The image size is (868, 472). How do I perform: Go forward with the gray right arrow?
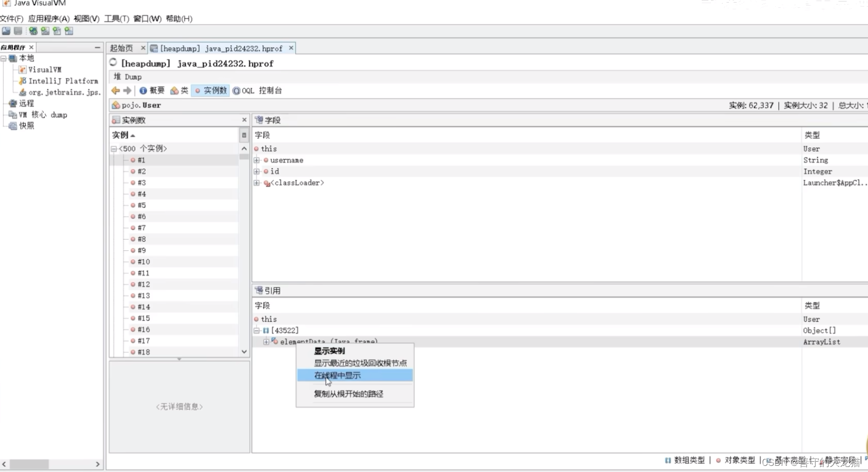tap(127, 91)
